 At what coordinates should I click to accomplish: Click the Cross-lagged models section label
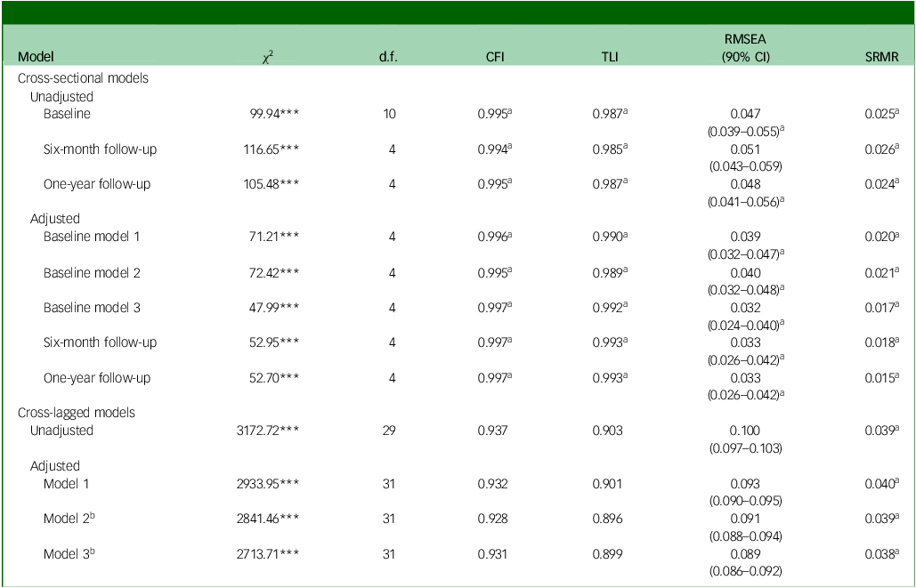click(x=76, y=413)
